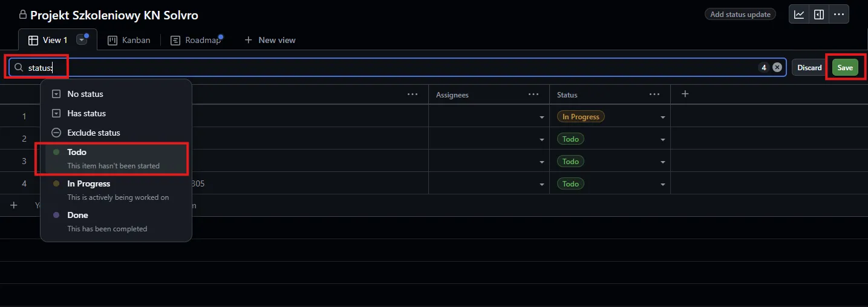Screen dimensions: 868x307
Task: Clear the filter with the X icon
Action: pos(777,68)
